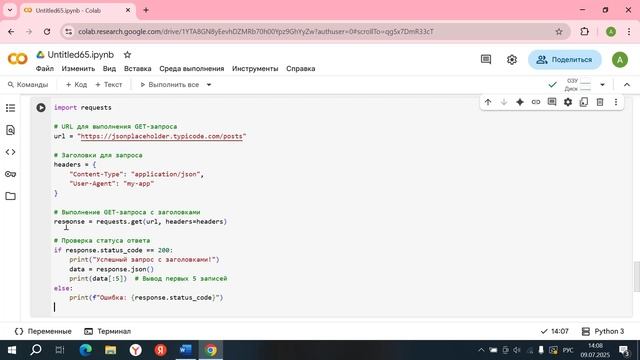Add a text cell with + Текст
Screen dimensions: 640x360
click(x=109, y=84)
